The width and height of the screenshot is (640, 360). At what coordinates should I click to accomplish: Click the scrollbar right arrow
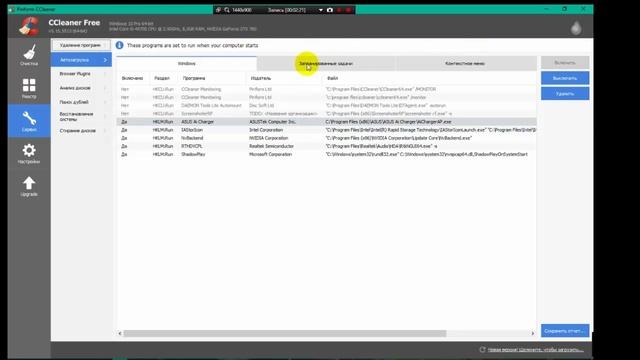click(533, 333)
